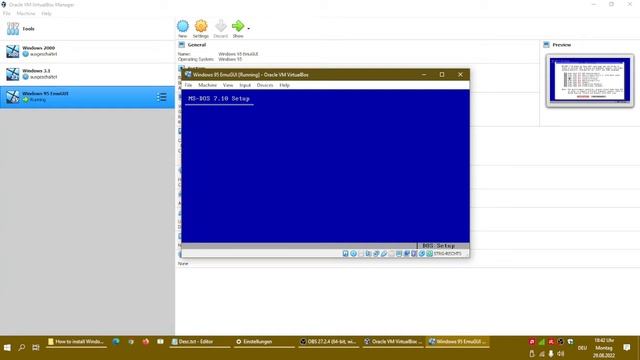The image size is (640, 360).
Task: Click USB devices status bar icon
Action: [384, 253]
